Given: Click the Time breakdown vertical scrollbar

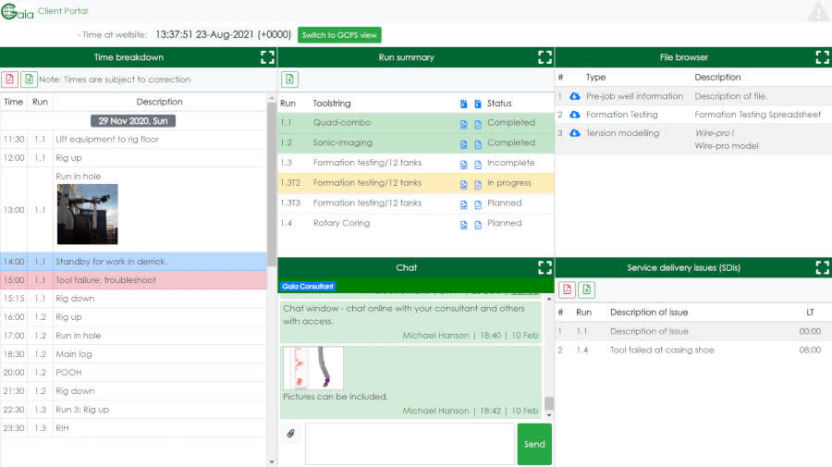Looking at the screenshot, I should [x=271, y=180].
